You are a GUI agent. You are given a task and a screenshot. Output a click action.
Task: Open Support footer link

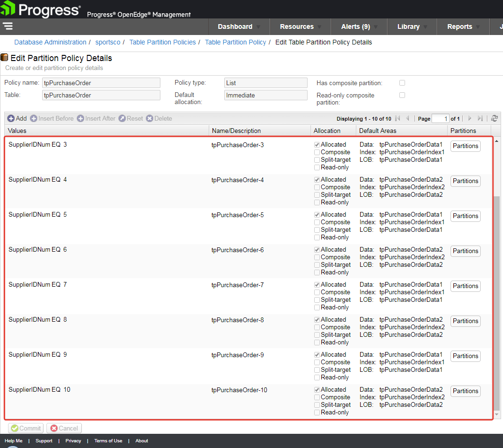pos(44,440)
